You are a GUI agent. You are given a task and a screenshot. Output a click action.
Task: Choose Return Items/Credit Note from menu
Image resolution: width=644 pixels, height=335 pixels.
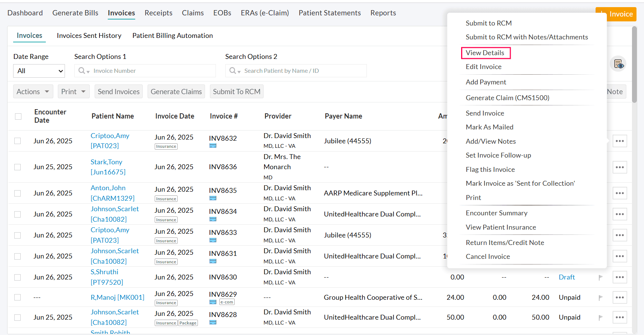click(505, 243)
